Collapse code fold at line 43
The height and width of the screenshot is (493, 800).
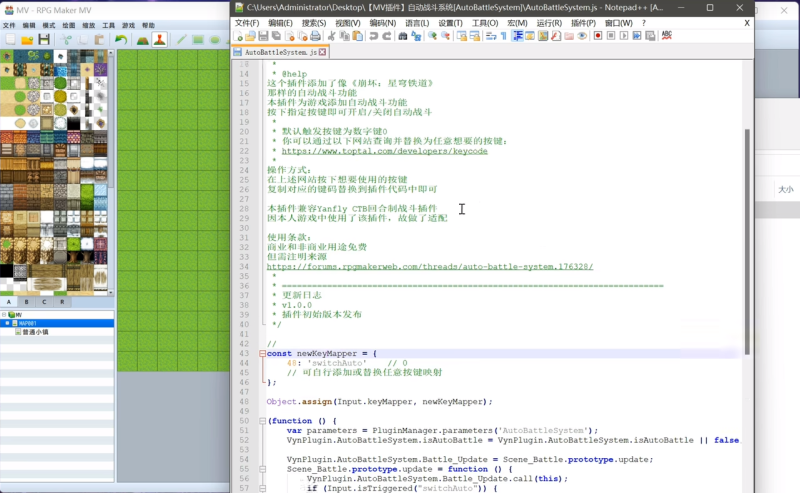[x=262, y=353]
